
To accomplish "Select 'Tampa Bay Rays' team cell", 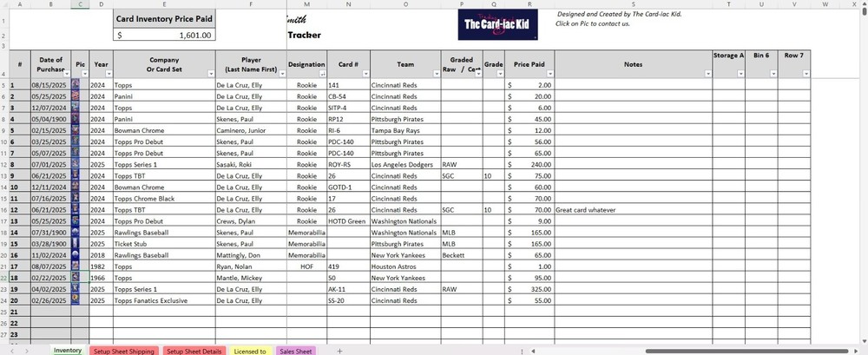I will (405, 131).
